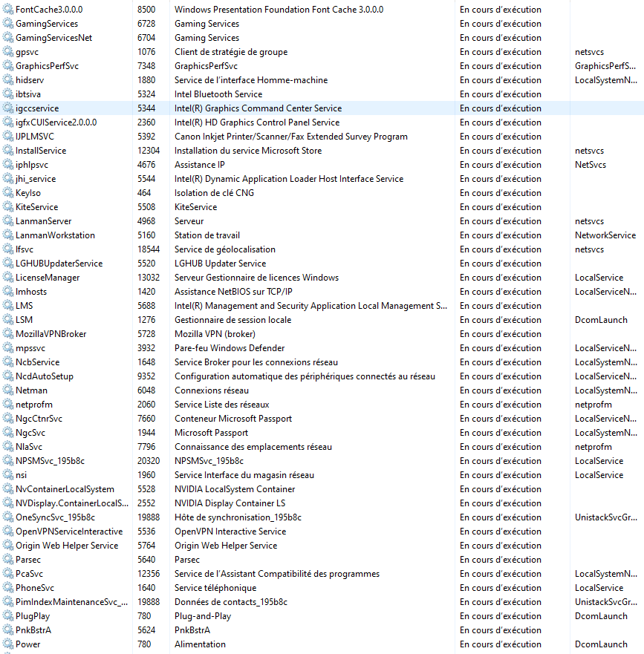Viewport: 644px width, 654px height.
Task: Select the GamingServicesNet service name
Action: (53, 38)
